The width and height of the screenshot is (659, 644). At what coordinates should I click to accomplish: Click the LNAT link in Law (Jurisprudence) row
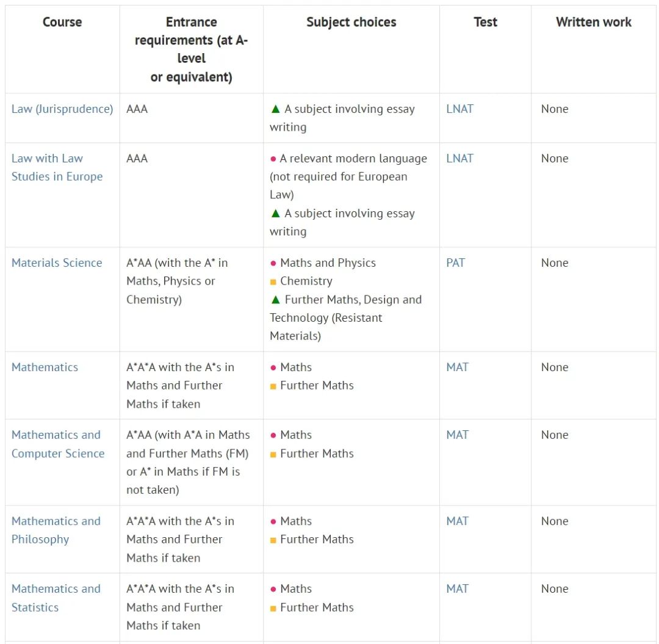click(x=460, y=109)
